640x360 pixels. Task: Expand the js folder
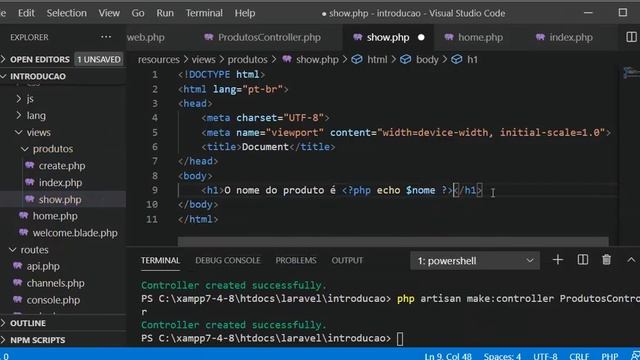coord(19,98)
